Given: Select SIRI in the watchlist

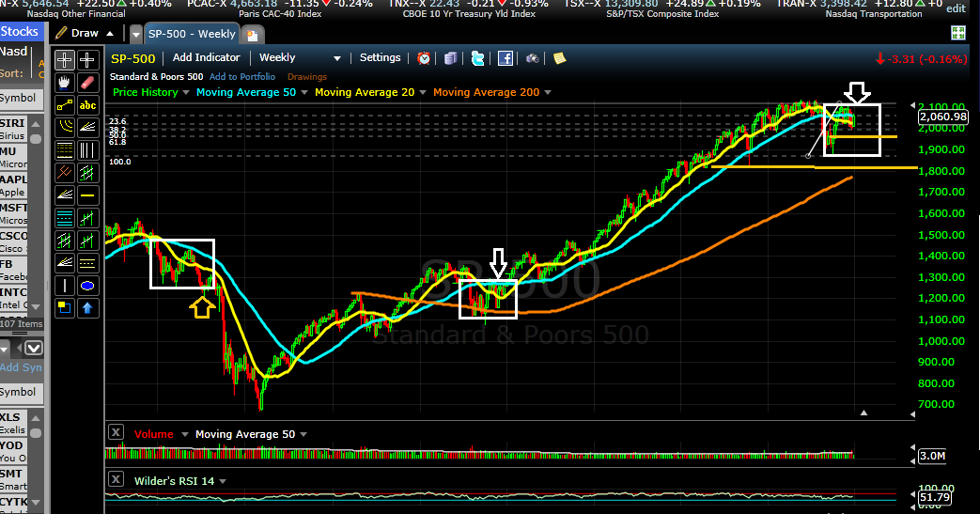Looking at the screenshot, I should [x=14, y=129].
